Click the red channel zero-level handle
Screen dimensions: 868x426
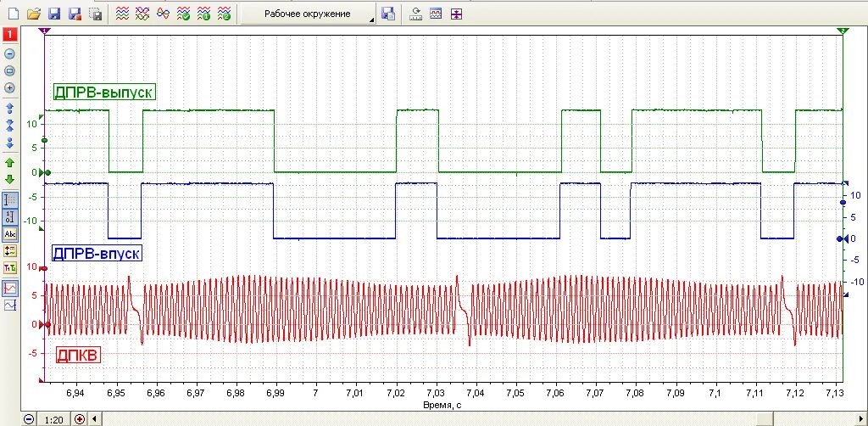pos(46,325)
